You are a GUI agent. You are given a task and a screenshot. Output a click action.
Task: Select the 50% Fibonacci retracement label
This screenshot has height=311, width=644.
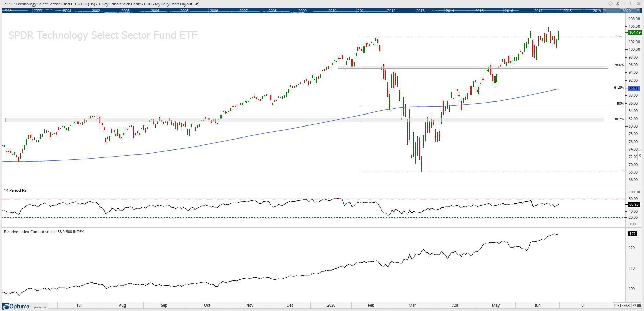click(620, 103)
